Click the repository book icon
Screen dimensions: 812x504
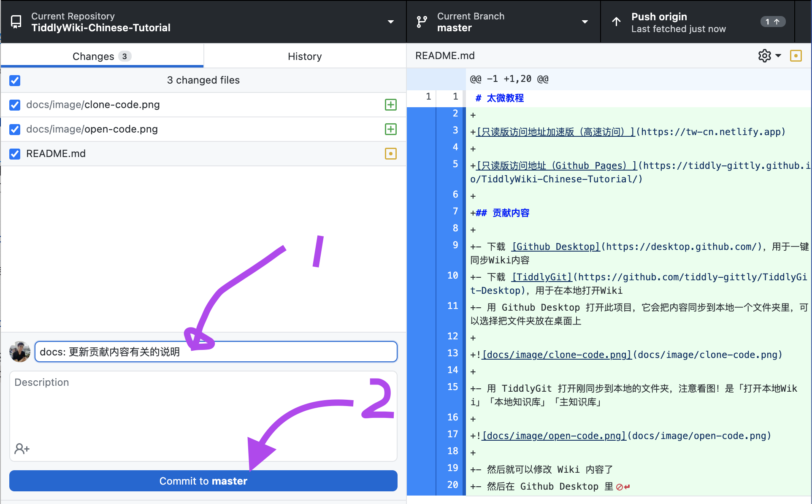coord(16,22)
